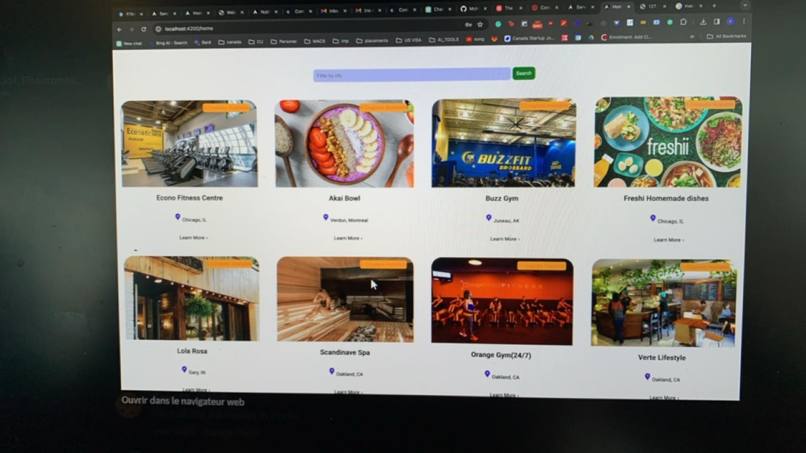Open the Buzzfit gym photo

pyautogui.click(x=504, y=143)
